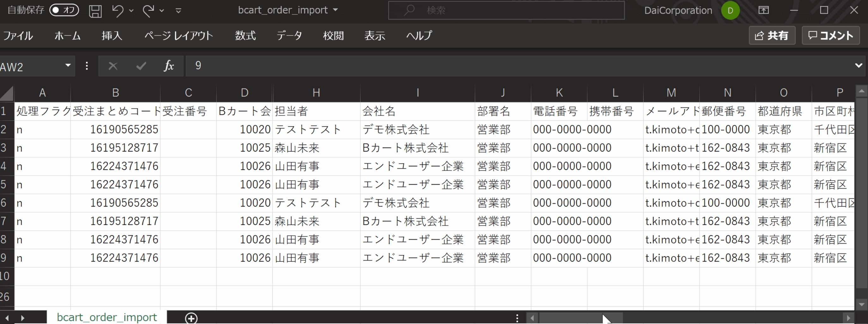This screenshot has width=868, height=324.
Task: Select row header 3
Action: click(7, 148)
